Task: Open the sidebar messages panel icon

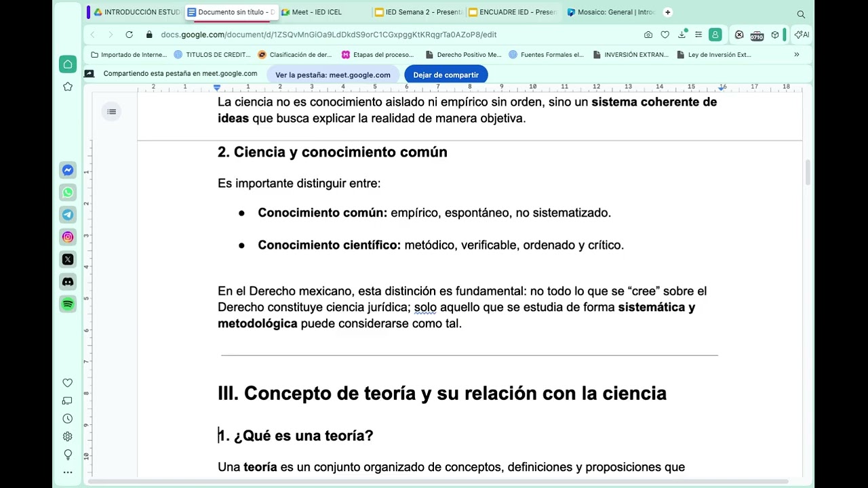Action: click(68, 401)
